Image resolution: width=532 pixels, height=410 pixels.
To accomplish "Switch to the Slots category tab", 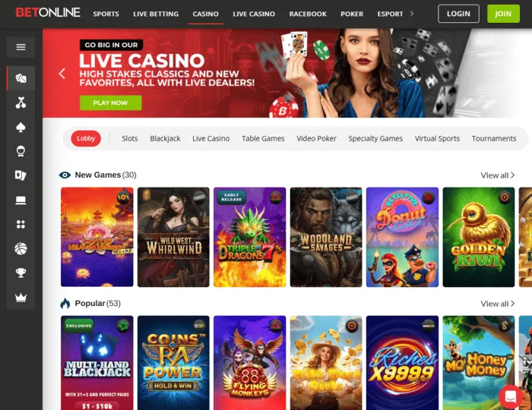I will point(130,138).
